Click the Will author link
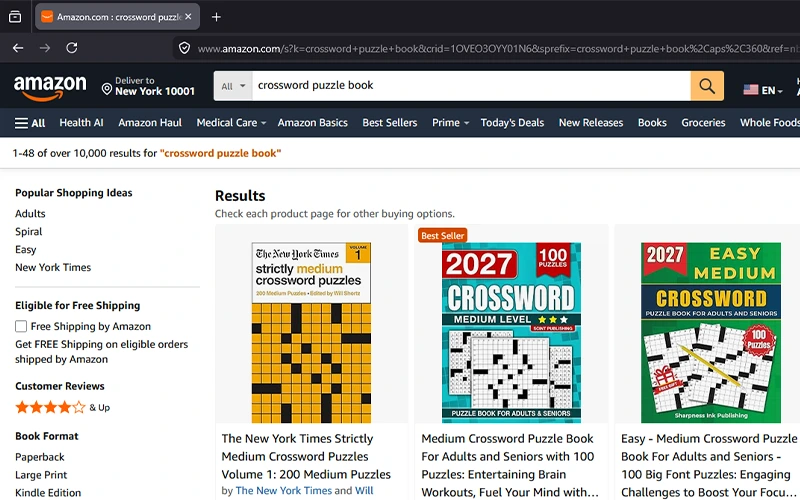This screenshot has height=500, width=800. pyautogui.click(x=364, y=491)
